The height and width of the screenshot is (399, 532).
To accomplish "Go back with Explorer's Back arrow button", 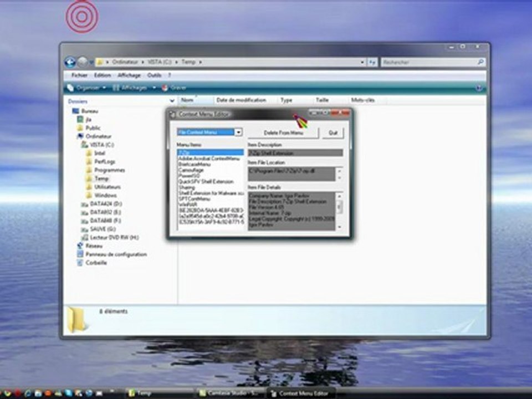I will [x=70, y=62].
